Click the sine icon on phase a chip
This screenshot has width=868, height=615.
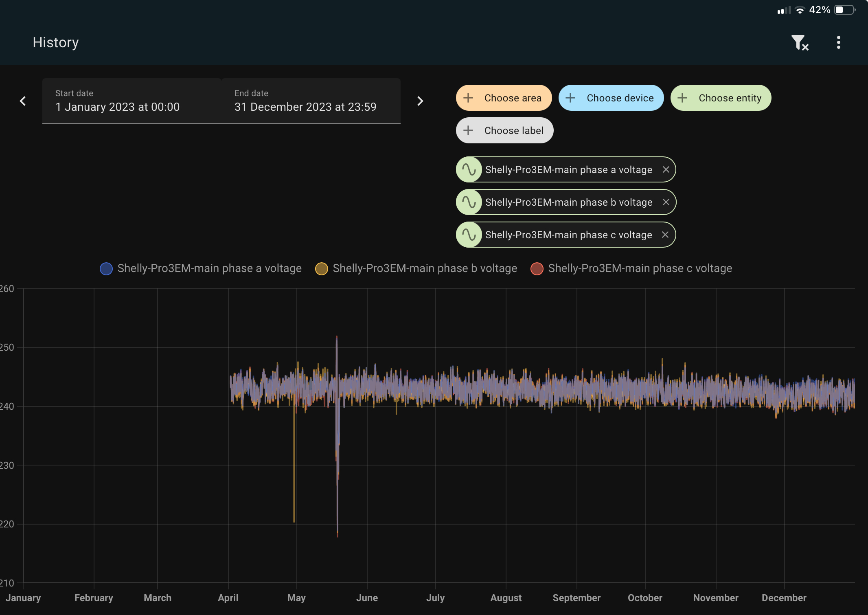469,169
